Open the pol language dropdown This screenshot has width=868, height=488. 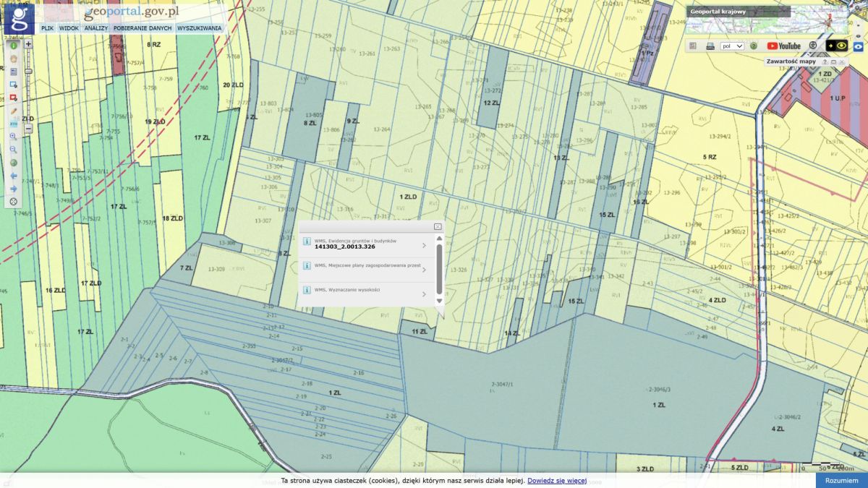[732, 46]
